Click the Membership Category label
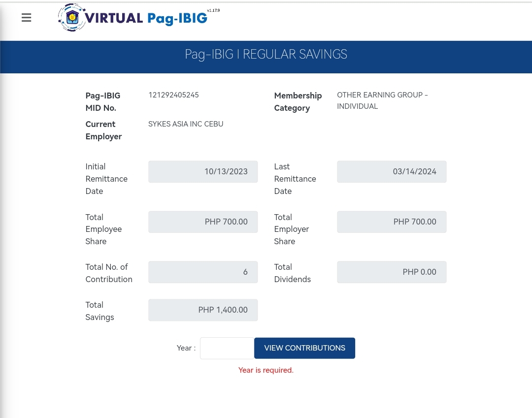 click(x=298, y=101)
